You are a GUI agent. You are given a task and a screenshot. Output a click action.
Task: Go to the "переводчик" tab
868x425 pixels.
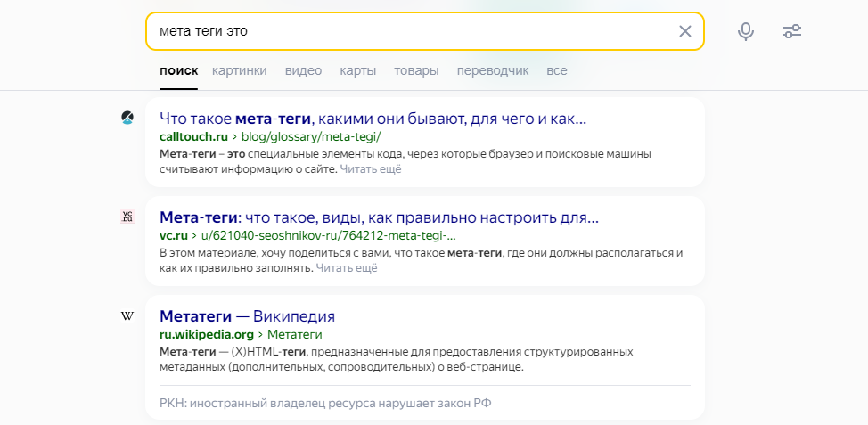click(x=493, y=71)
